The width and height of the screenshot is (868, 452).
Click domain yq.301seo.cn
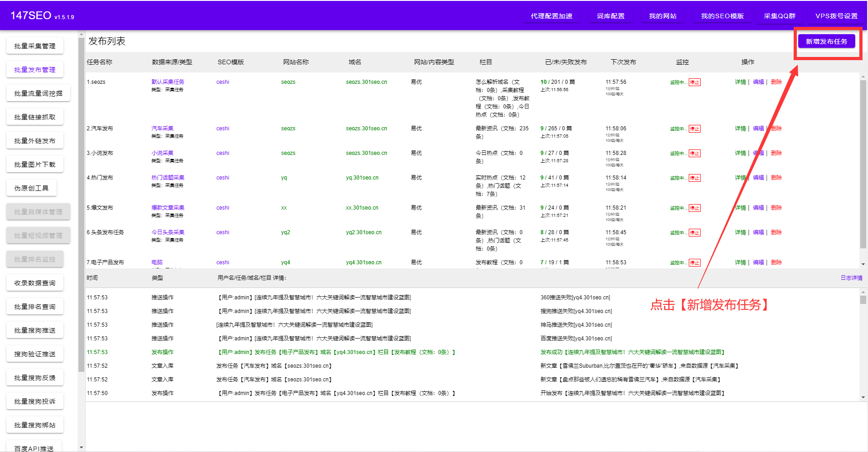(362, 178)
